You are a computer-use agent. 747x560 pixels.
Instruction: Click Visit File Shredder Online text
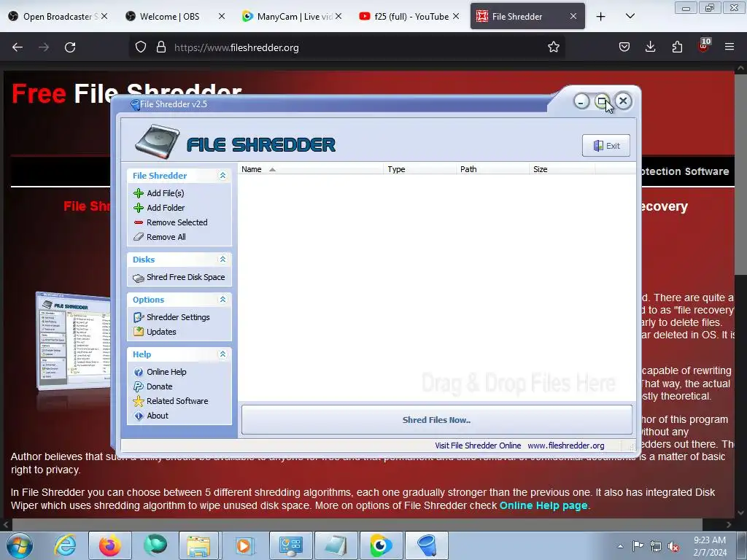(x=478, y=446)
